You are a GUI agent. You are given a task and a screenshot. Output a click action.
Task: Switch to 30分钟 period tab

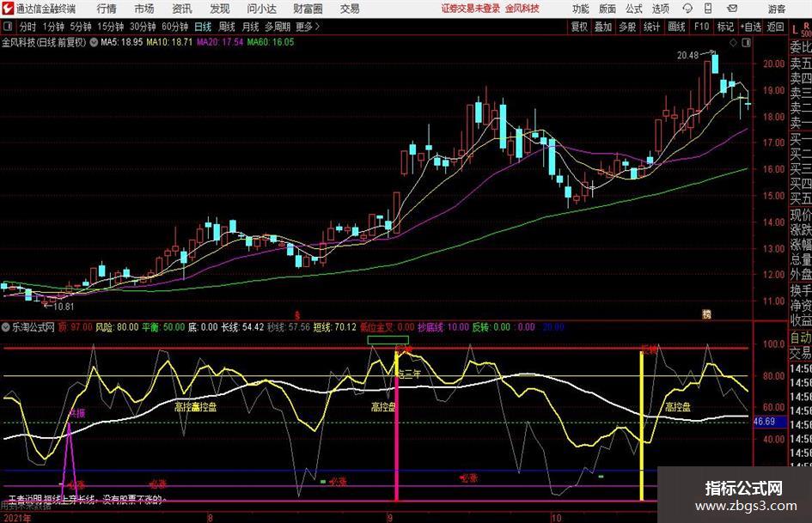click(x=143, y=27)
